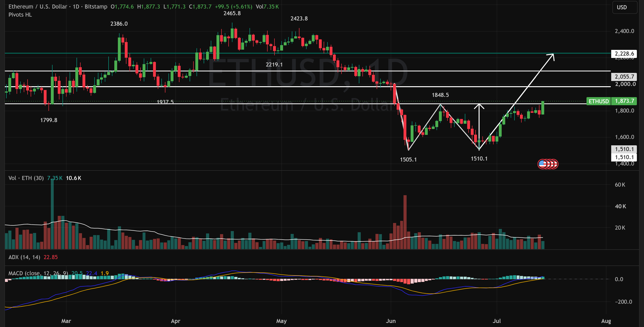Click the open value O1,774.6
Screen dimensions: 644x327
[x=122, y=6]
